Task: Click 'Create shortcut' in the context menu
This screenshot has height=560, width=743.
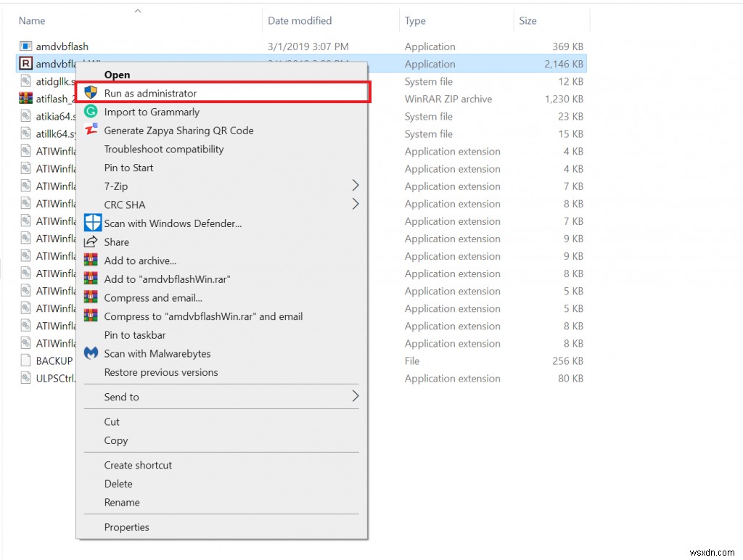Action: coord(139,465)
